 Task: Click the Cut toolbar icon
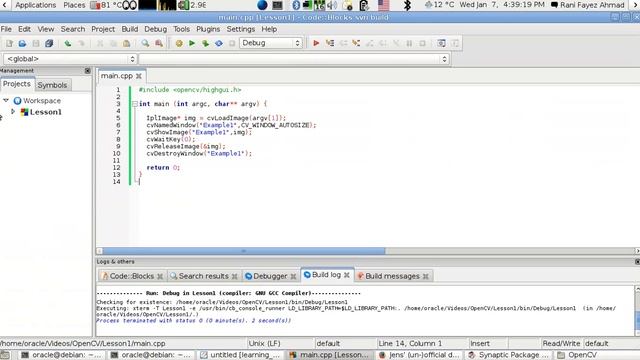pos(100,43)
